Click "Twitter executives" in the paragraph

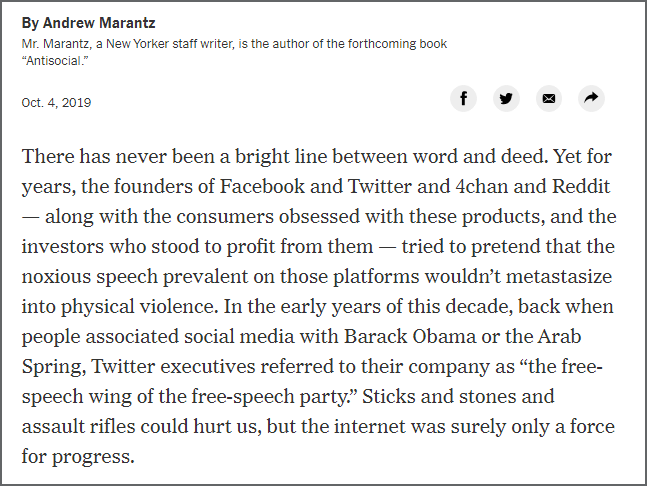173,366
